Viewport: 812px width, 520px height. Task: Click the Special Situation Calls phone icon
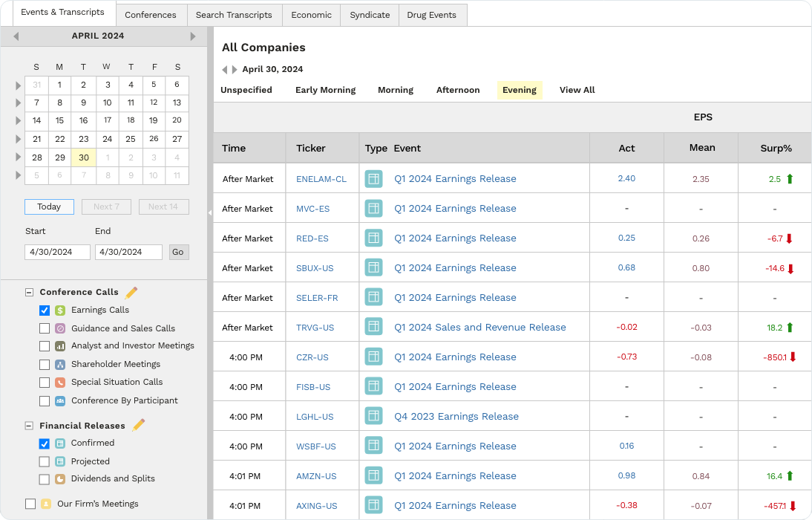[60, 383]
